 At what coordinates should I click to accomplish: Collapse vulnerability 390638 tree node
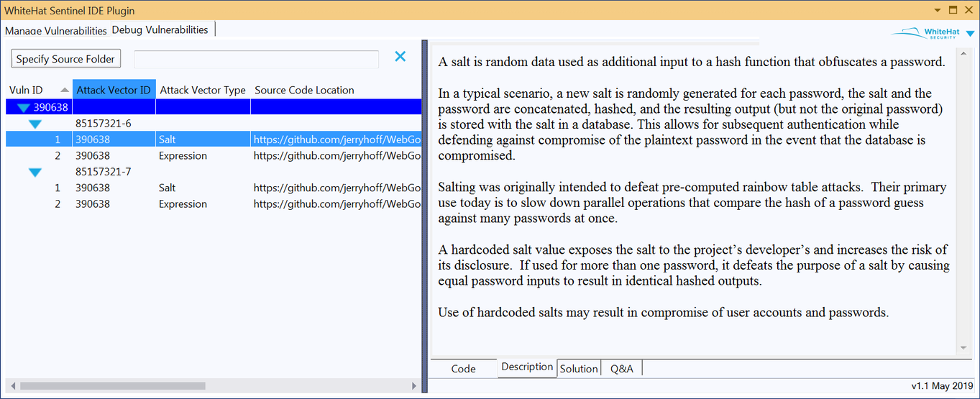point(24,107)
